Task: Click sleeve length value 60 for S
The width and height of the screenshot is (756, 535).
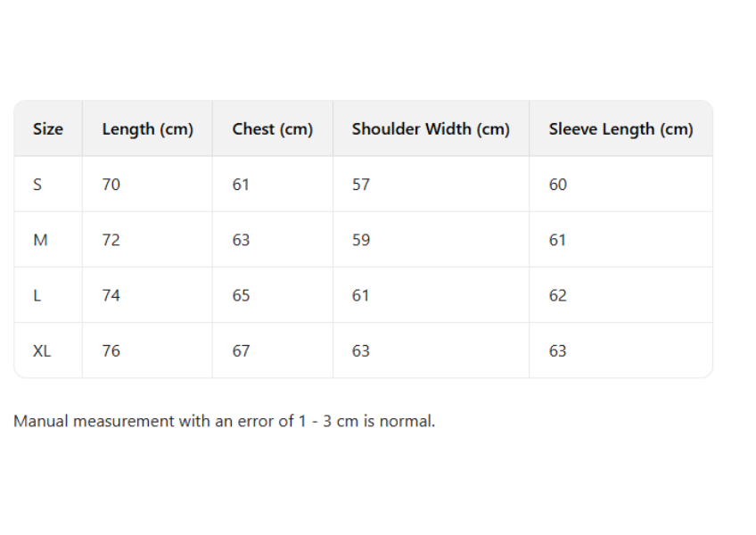Action: click(557, 185)
